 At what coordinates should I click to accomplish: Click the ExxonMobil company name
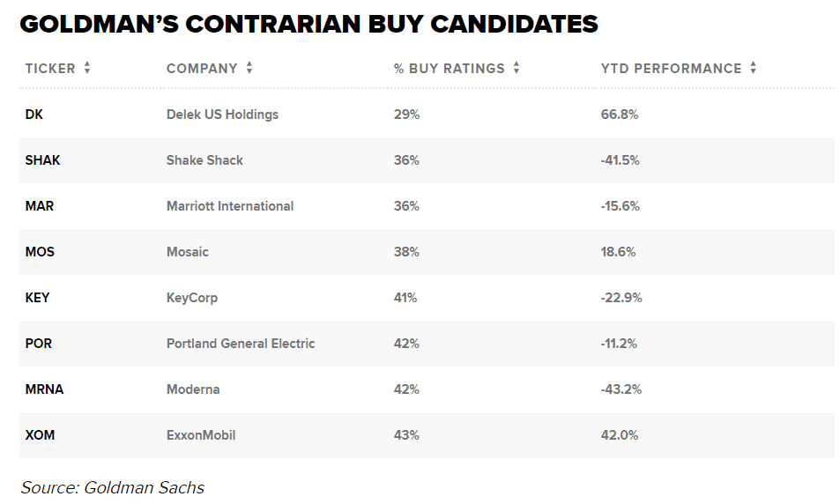click(201, 435)
